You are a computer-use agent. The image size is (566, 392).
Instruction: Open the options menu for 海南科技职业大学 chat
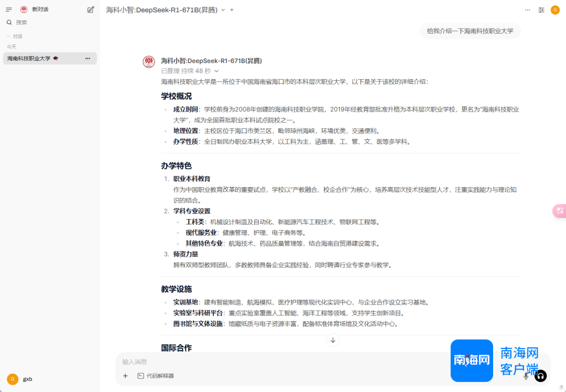[x=88, y=59]
